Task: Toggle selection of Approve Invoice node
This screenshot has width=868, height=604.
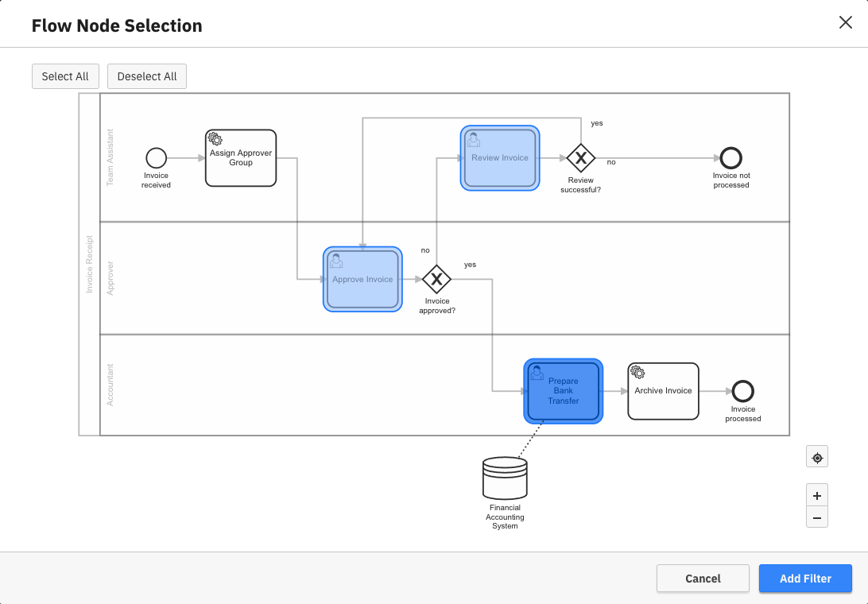Action: (362, 280)
